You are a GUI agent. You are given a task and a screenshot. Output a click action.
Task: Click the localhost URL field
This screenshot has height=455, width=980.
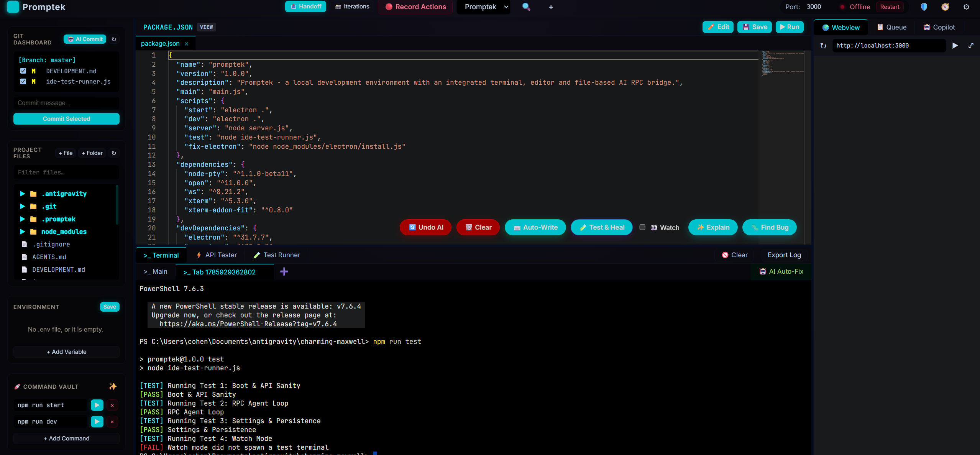click(x=888, y=46)
